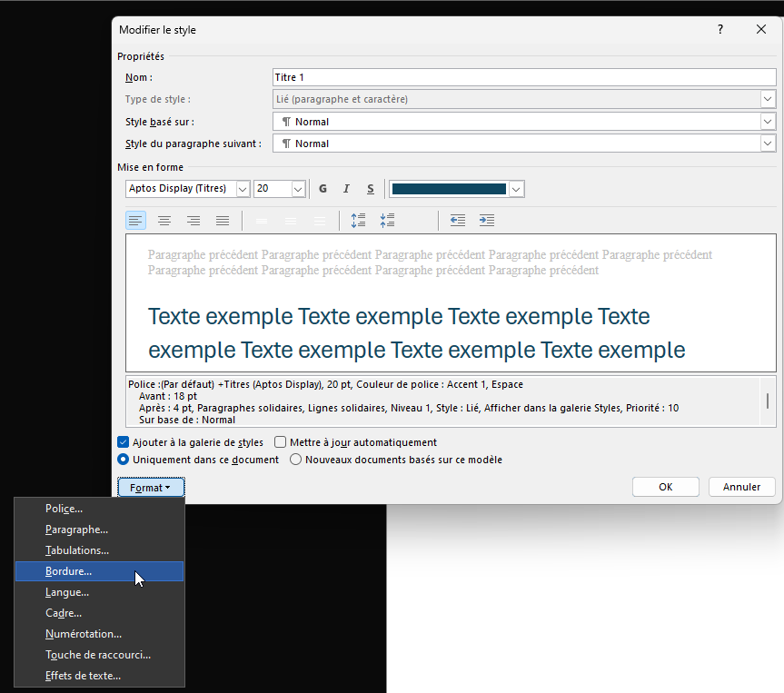
Task: Open the 'Style du paragraphe suivant' dropdown
Action: tap(768, 144)
